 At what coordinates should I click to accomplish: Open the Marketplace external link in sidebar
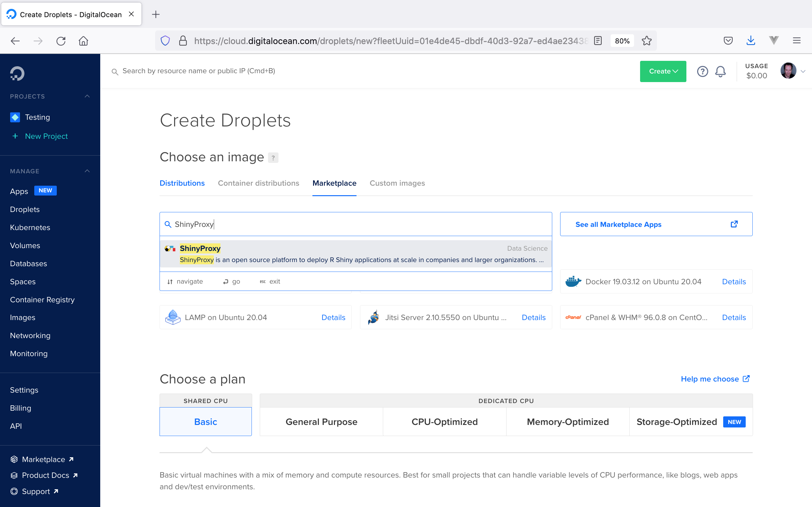tap(43, 459)
